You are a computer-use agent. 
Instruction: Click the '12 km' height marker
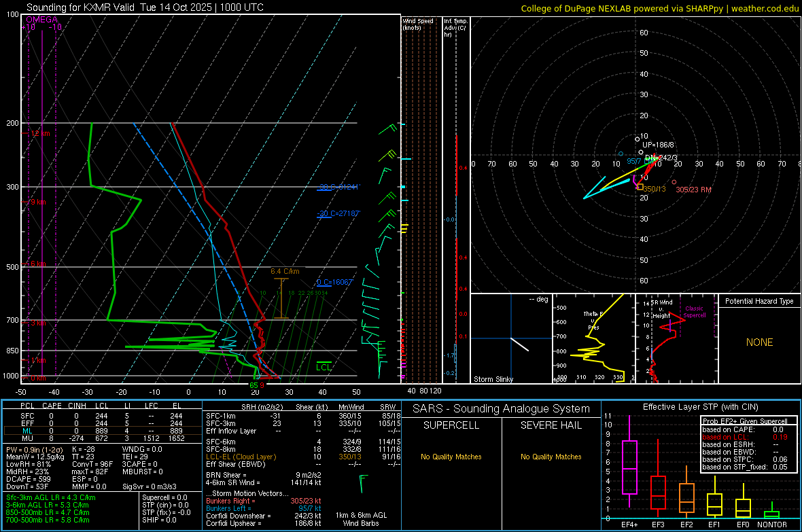coord(39,134)
